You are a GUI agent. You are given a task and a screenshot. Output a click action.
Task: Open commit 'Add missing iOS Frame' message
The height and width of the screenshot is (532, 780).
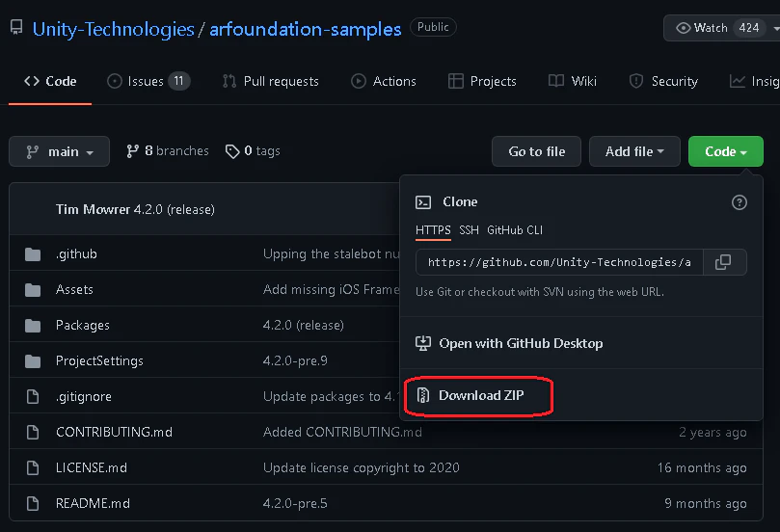(x=331, y=289)
